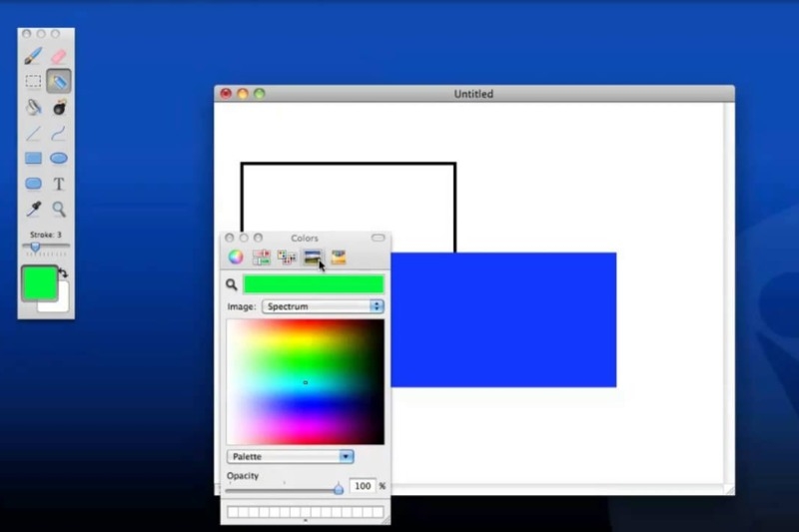Image resolution: width=799 pixels, height=532 pixels.
Task: Click the white background color swatch
Action: 61,302
